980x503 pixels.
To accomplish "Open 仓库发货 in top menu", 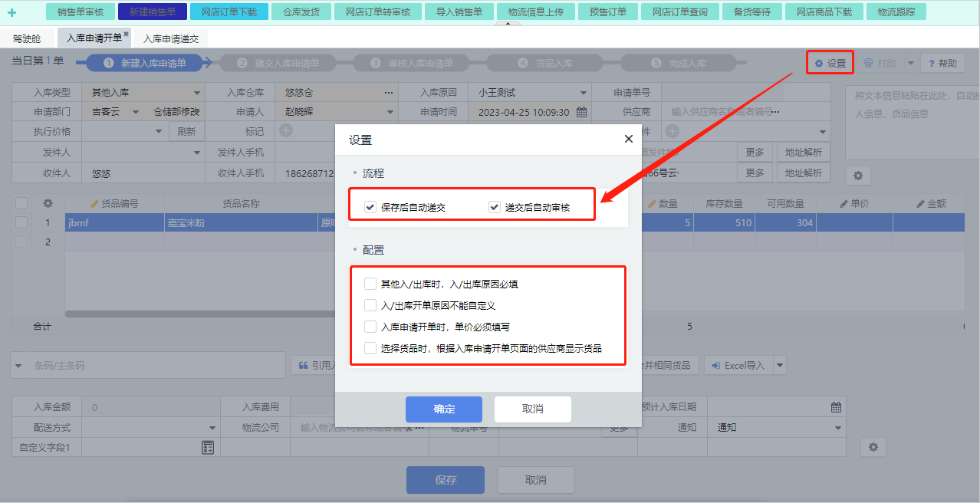I will click(301, 12).
